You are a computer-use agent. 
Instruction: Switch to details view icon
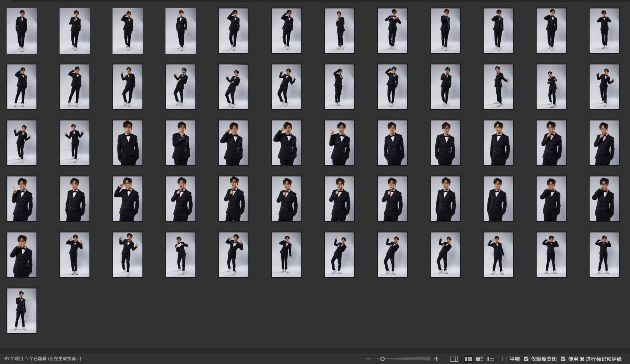point(480,359)
